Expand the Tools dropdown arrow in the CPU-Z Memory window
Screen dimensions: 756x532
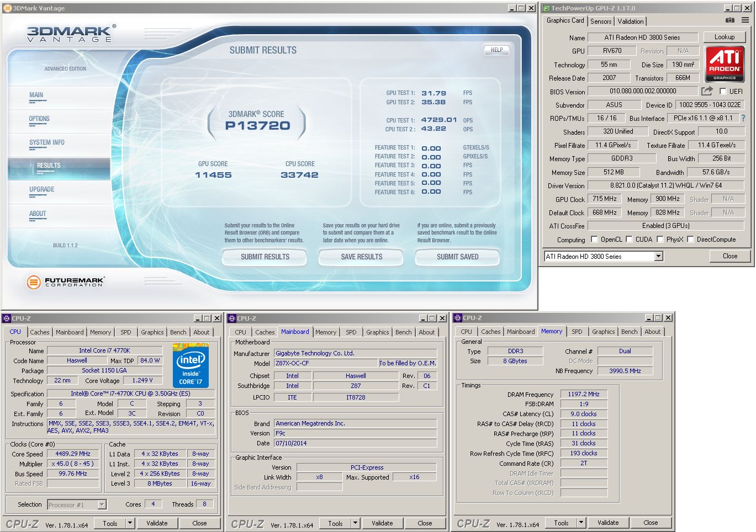click(x=581, y=523)
